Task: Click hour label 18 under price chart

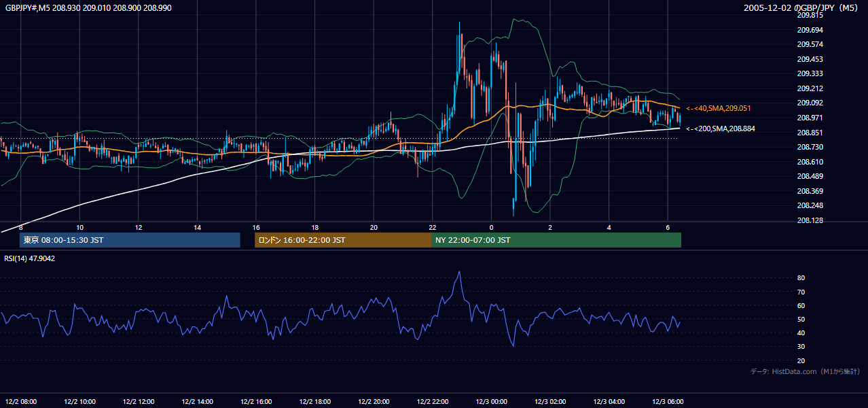Action: pos(315,227)
